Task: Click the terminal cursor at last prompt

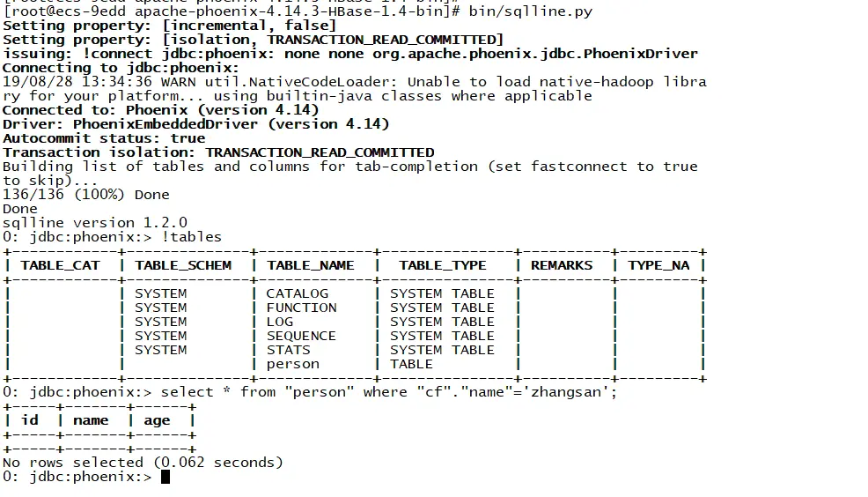Action: (166, 477)
